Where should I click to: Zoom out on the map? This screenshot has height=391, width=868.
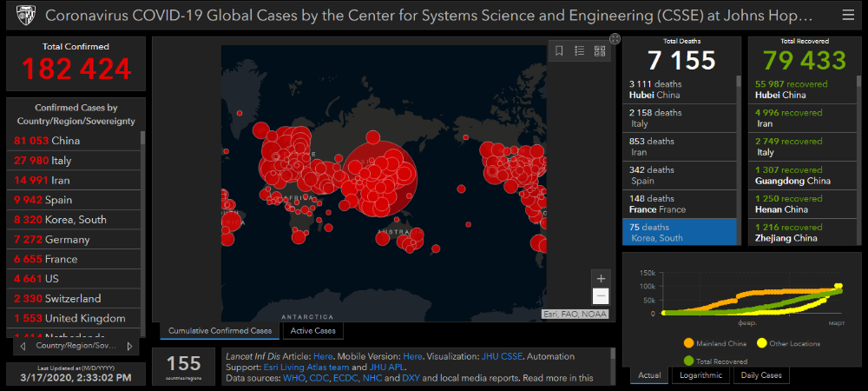(x=601, y=296)
